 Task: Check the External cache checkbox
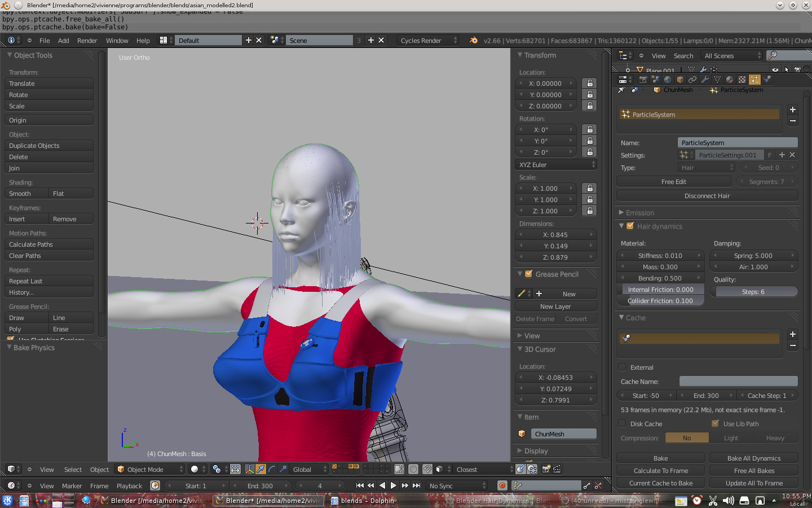click(x=623, y=367)
